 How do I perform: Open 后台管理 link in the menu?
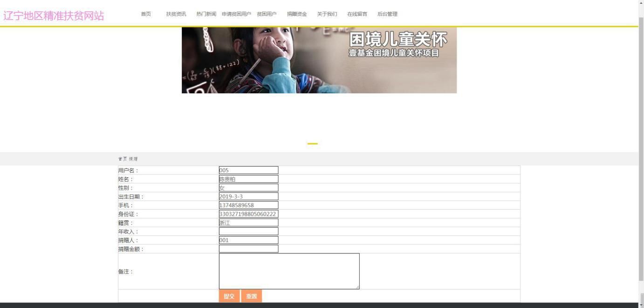(387, 14)
